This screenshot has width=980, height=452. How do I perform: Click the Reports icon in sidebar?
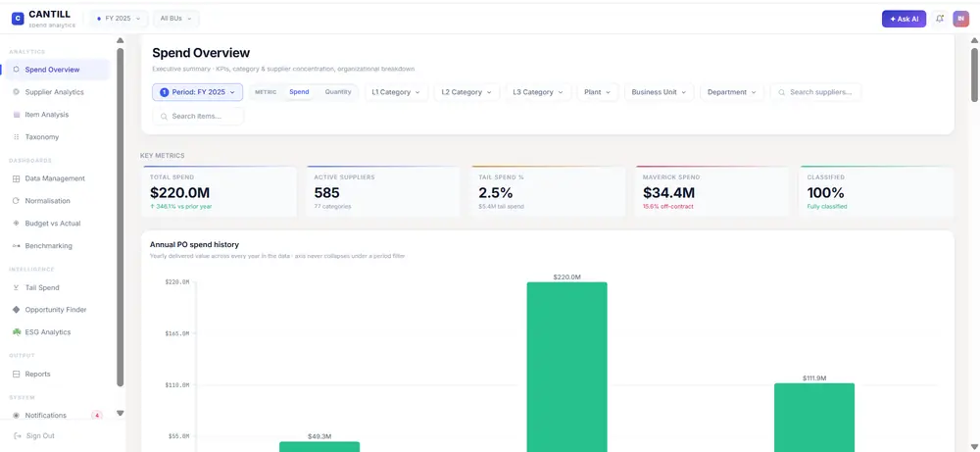pos(17,374)
